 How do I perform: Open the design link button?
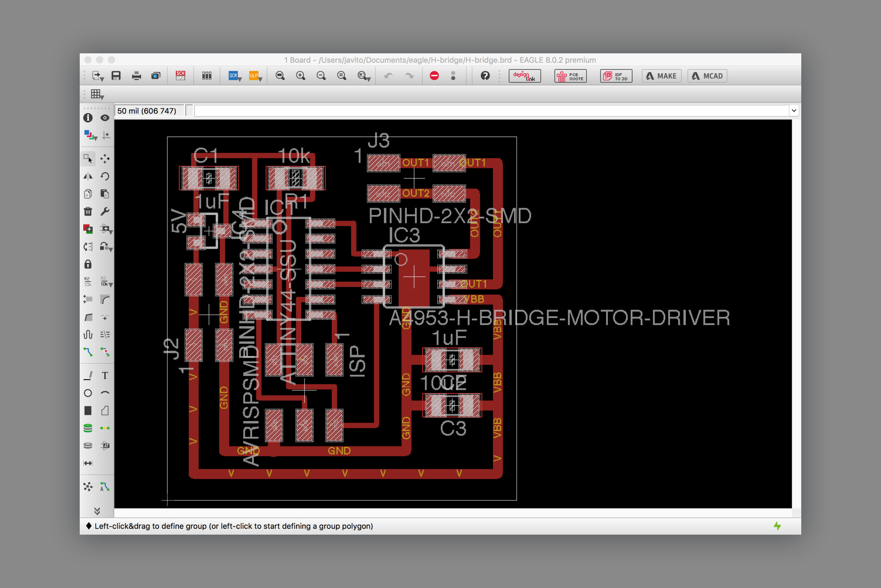(525, 76)
